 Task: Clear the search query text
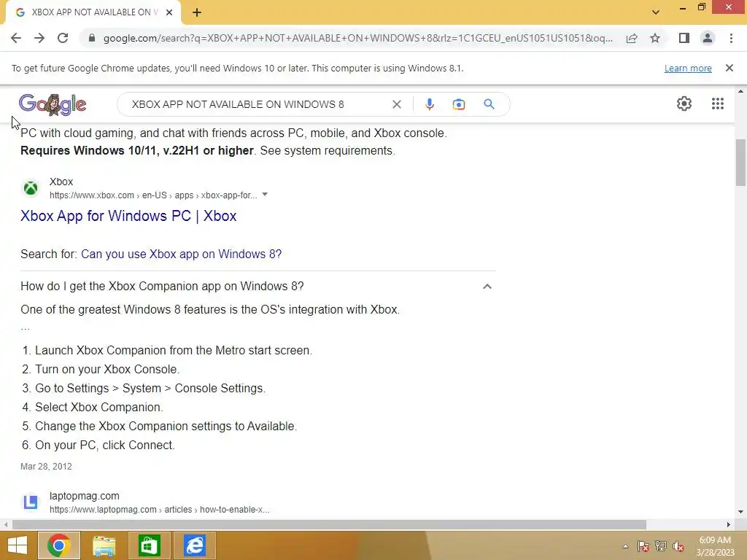point(396,104)
